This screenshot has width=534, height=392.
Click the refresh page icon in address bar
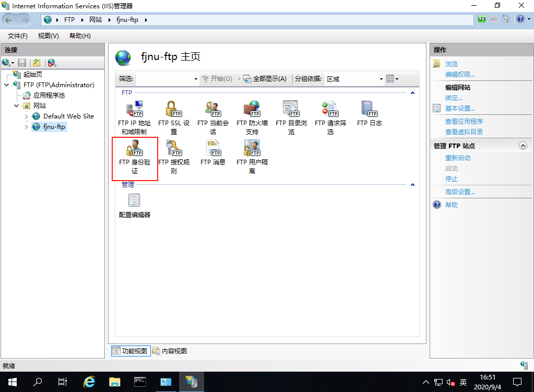482,19
